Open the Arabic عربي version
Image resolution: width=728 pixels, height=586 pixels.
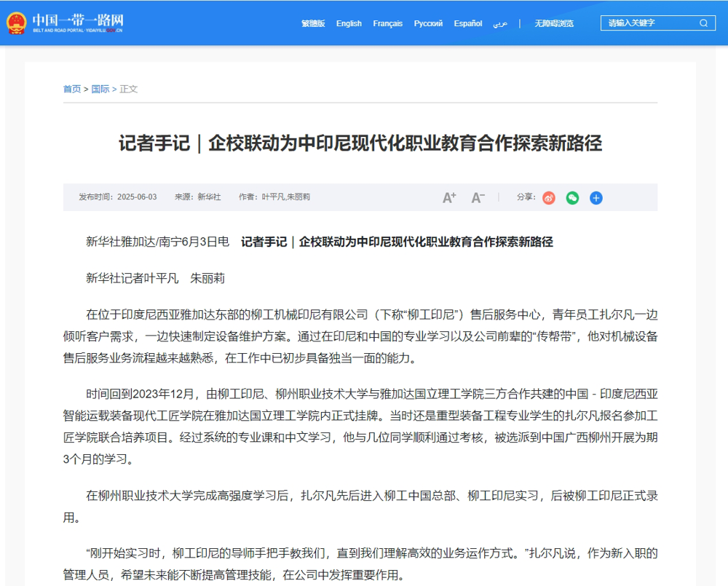pyautogui.click(x=501, y=25)
